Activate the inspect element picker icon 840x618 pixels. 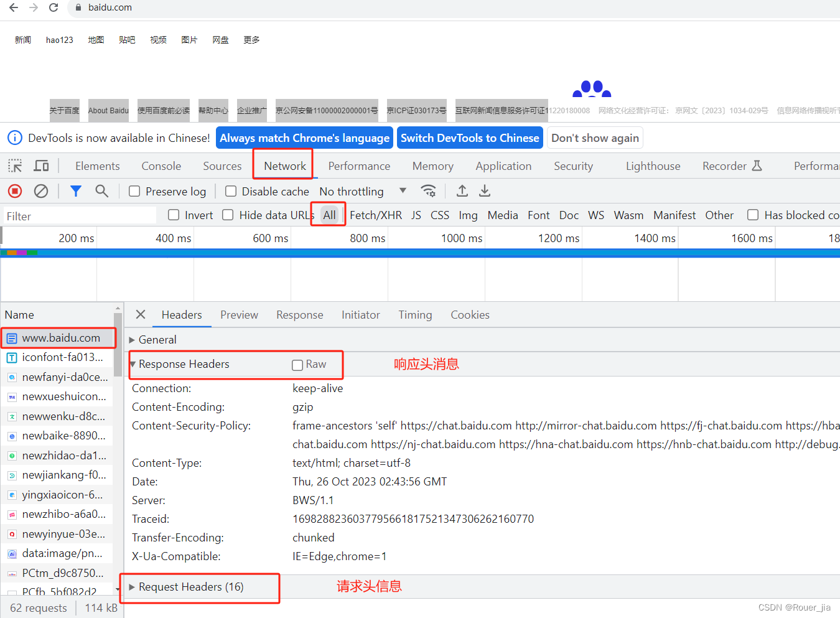pos(15,166)
